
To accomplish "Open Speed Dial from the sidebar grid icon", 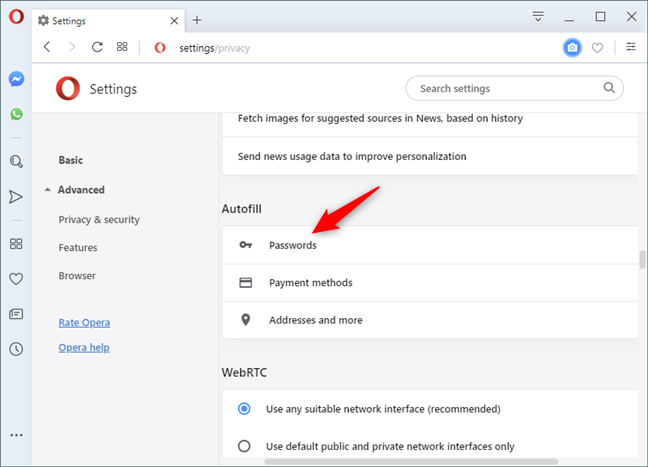I will tap(16, 243).
